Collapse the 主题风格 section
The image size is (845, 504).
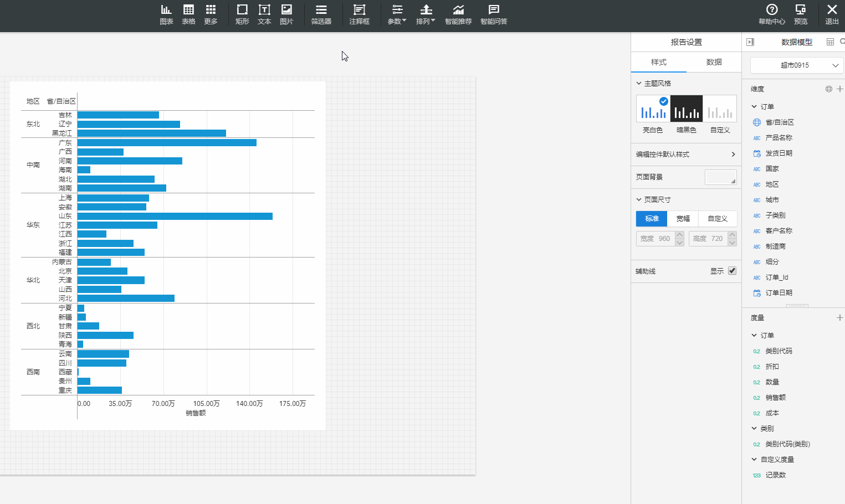click(639, 84)
